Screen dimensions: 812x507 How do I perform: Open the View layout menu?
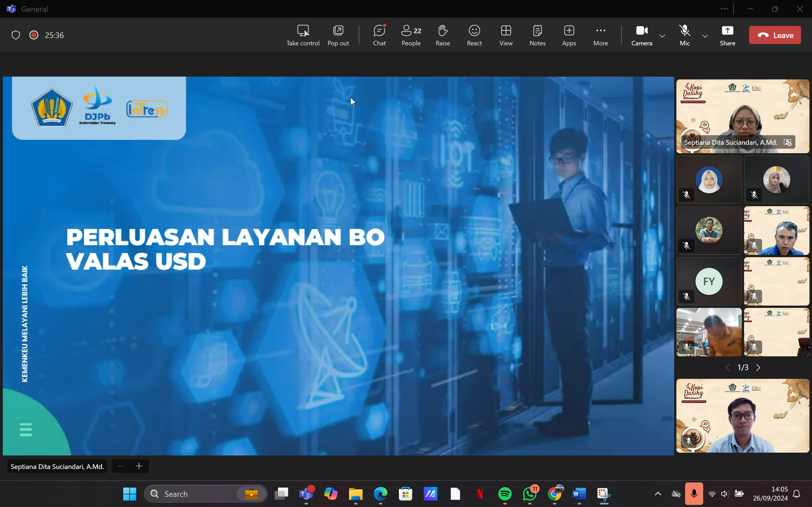coord(506,35)
